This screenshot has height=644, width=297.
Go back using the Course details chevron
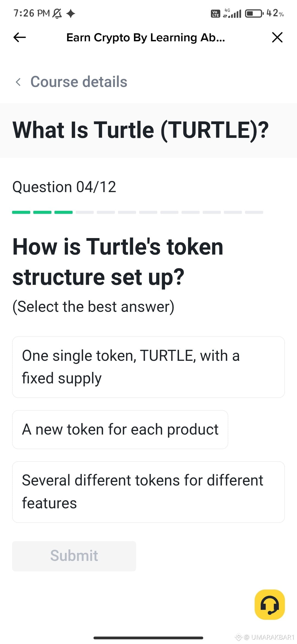click(x=18, y=82)
